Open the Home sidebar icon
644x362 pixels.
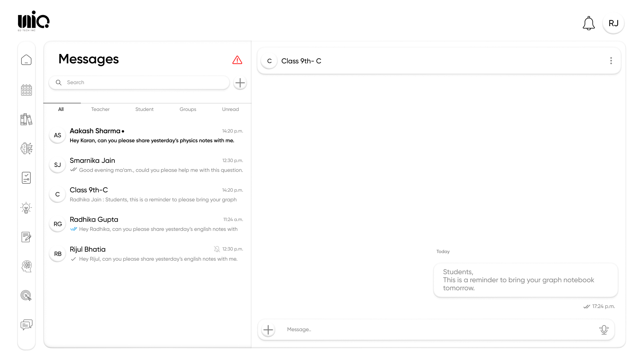[26, 60]
